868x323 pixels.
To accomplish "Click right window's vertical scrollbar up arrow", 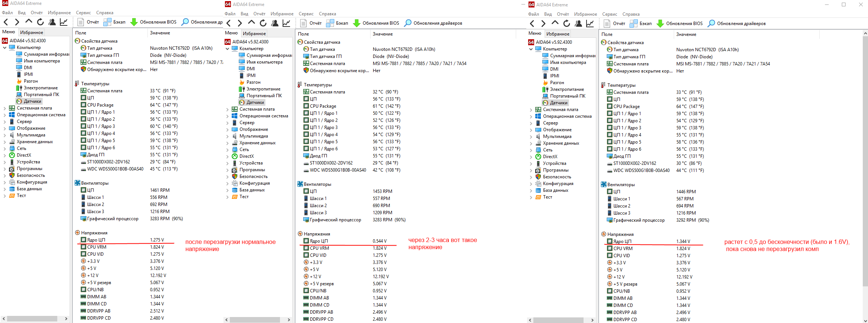I will (x=865, y=33).
